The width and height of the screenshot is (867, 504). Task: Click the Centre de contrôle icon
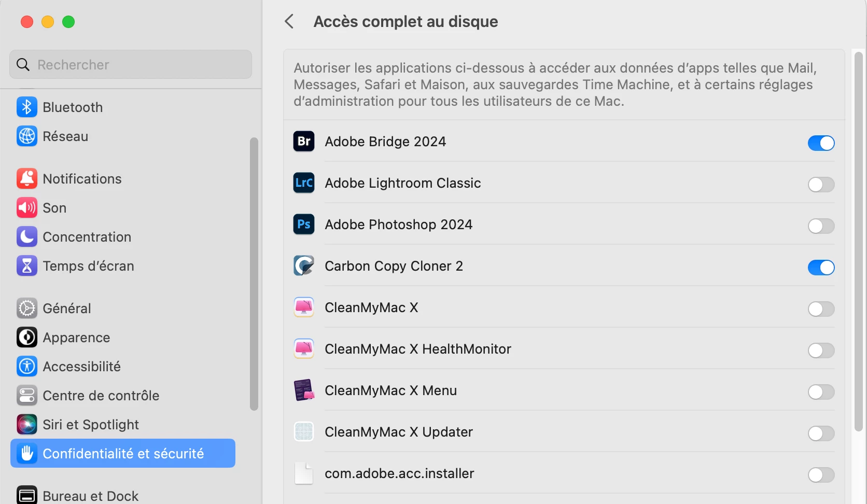click(x=27, y=396)
